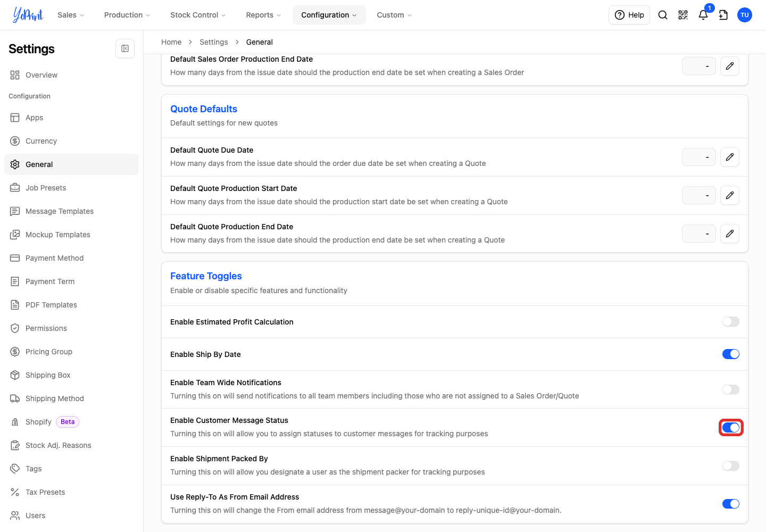Expand the Sales dropdown menu
Screen dimensions: 766x532
[x=71, y=15]
